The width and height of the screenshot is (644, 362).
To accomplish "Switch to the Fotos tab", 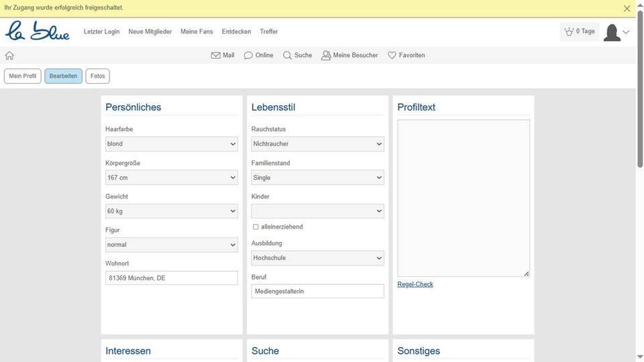I will coord(97,76).
